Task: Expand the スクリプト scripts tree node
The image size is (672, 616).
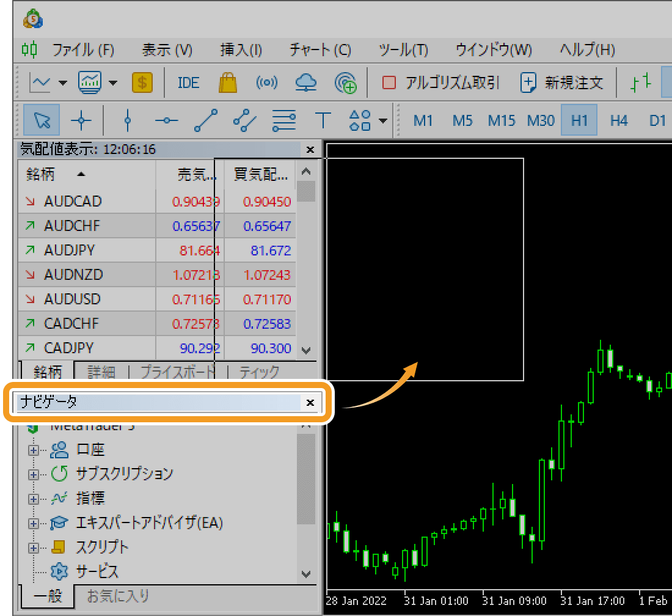Action: pos(34,548)
